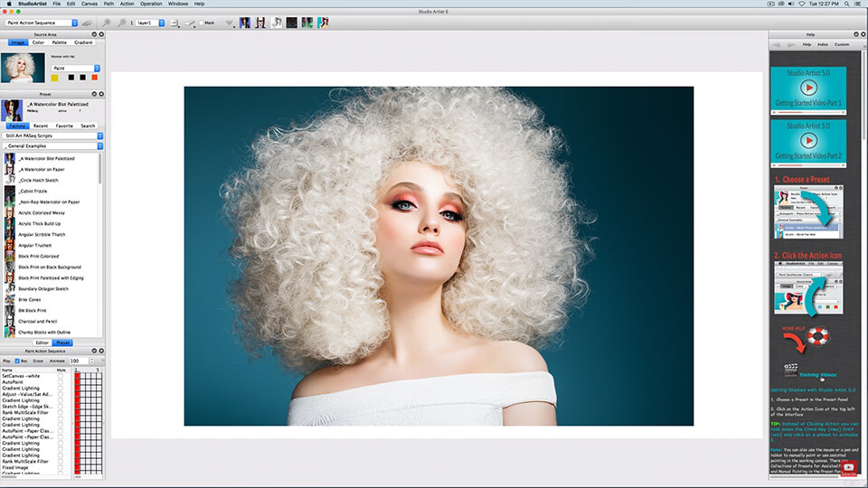Select the white line-sketch preset thumbnail in toolbar
This screenshot has height=488, width=868.
click(277, 22)
